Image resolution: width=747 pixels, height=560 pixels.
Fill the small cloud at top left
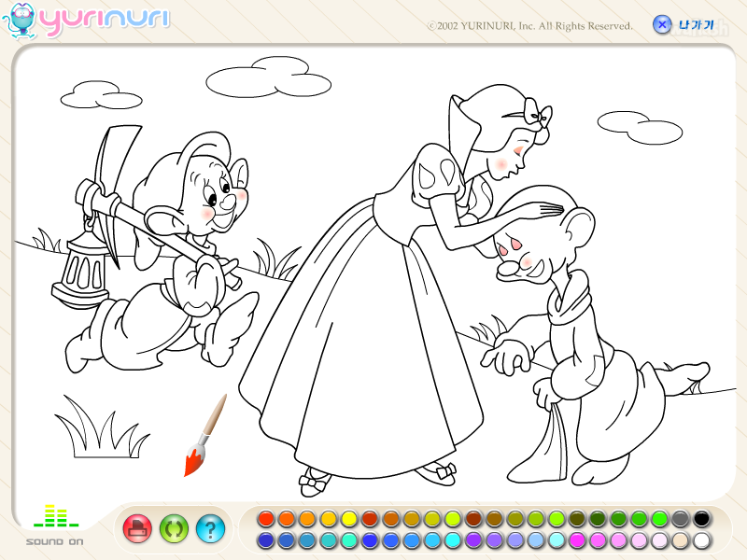(x=101, y=95)
